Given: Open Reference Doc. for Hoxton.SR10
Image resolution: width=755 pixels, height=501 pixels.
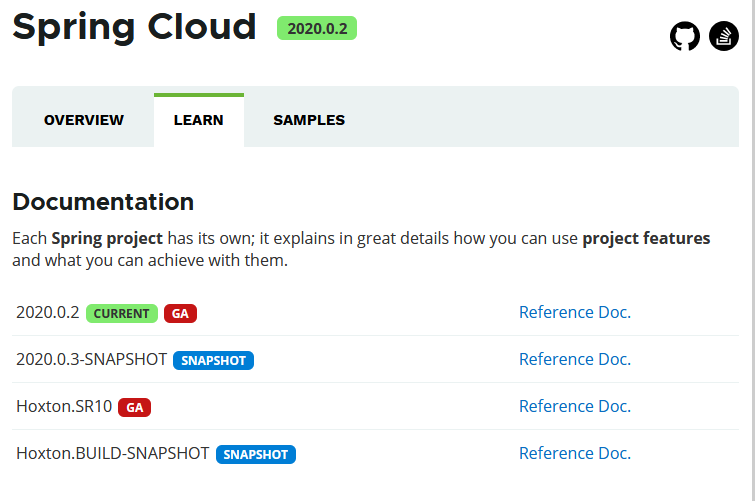Looking at the screenshot, I should tap(575, 406).
